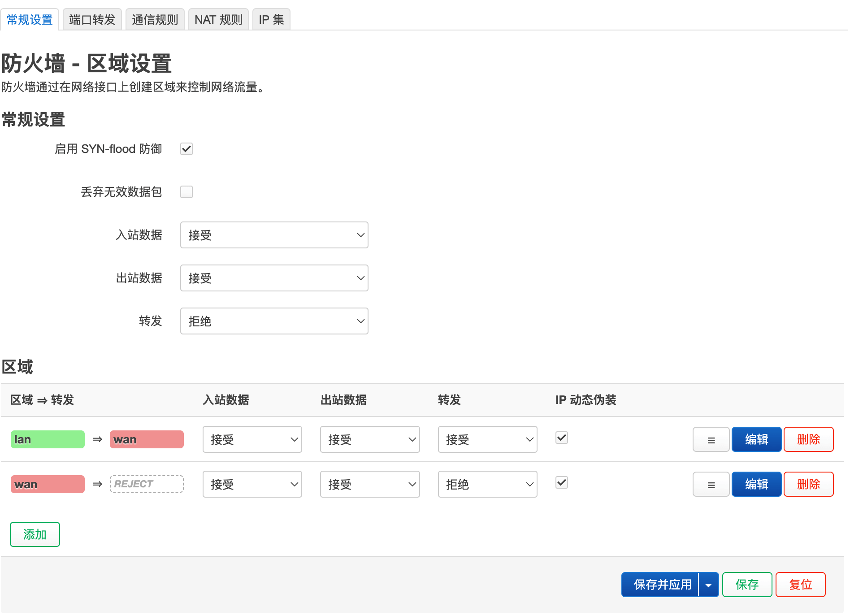The height and width of the screenshot is (616, 850).
Task: Click 编辑 button for lan zone
Action: point(756,439)
